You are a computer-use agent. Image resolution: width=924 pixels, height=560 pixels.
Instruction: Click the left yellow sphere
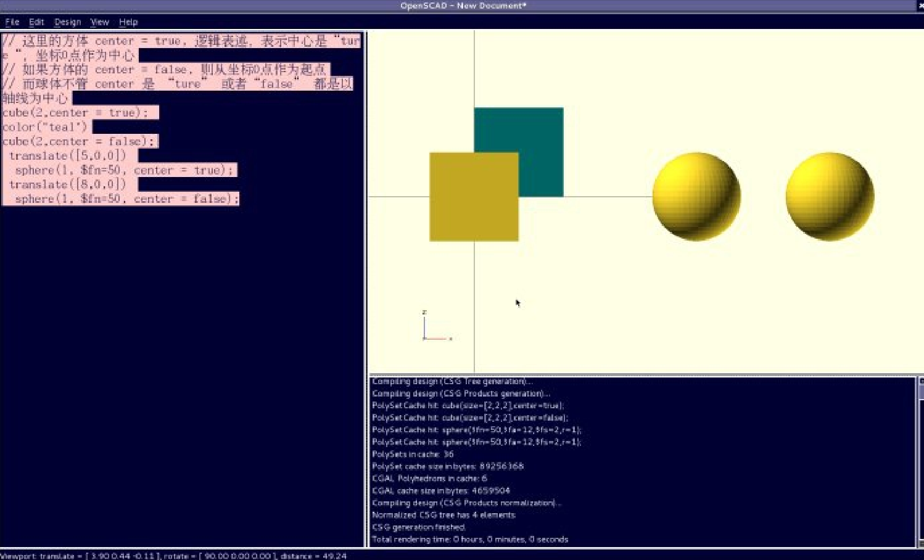[696, 196]
